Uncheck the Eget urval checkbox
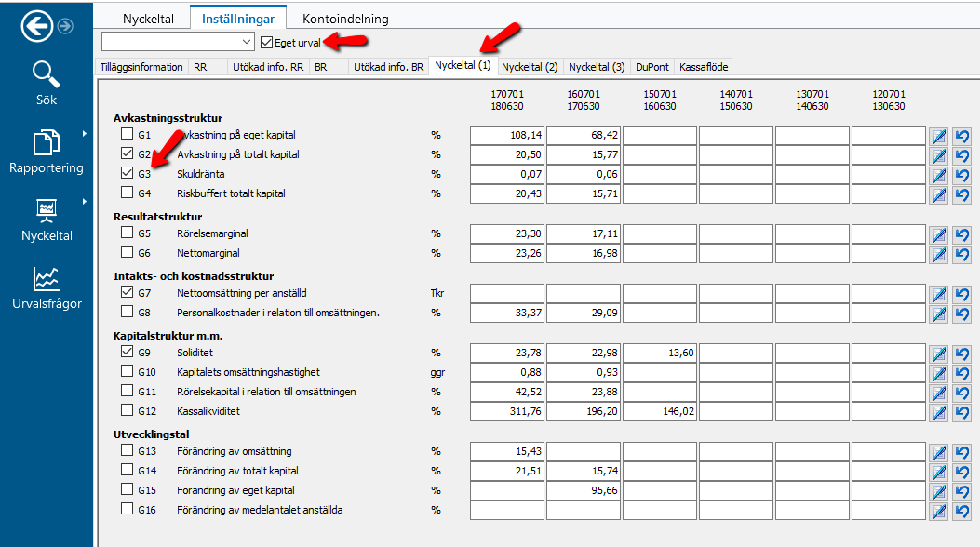Viewport: 980px width, 547px height. click(267, 43)
